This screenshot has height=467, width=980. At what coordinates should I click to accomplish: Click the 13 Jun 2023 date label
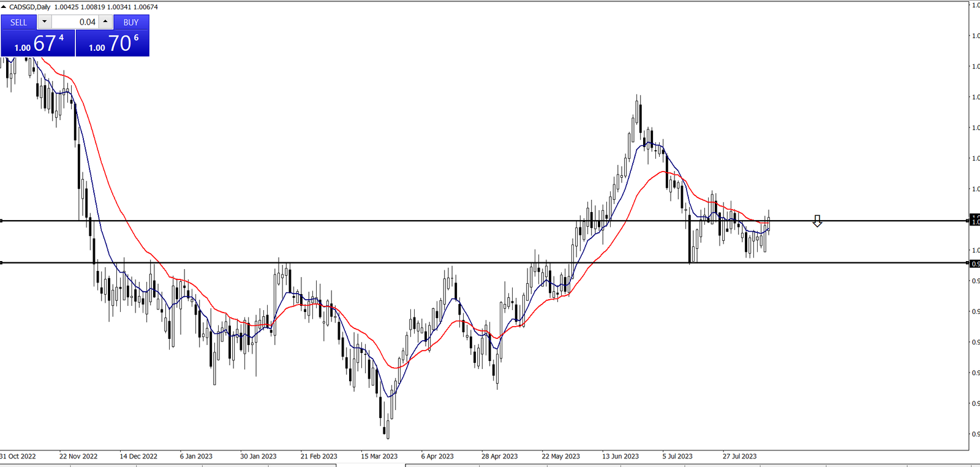(x=620, y=456)
